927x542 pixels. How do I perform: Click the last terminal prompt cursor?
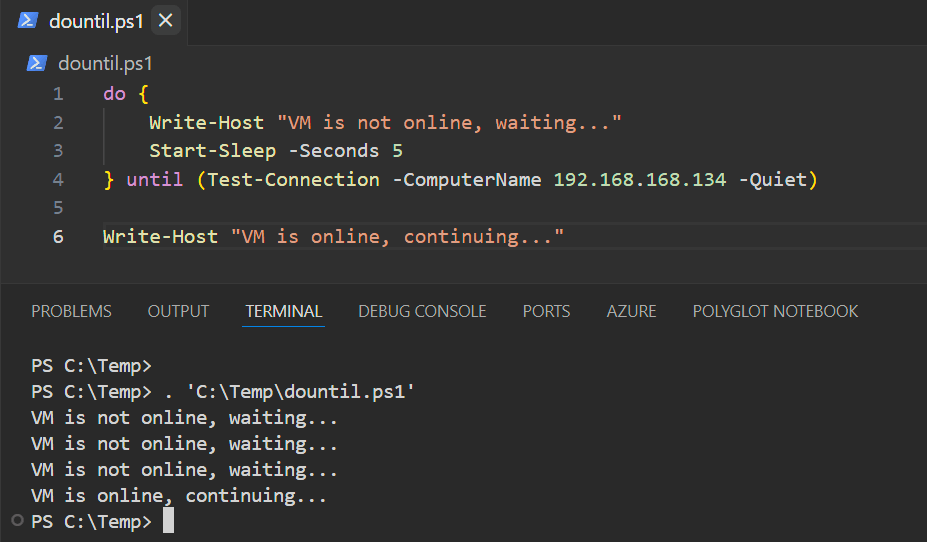[168, 521]
